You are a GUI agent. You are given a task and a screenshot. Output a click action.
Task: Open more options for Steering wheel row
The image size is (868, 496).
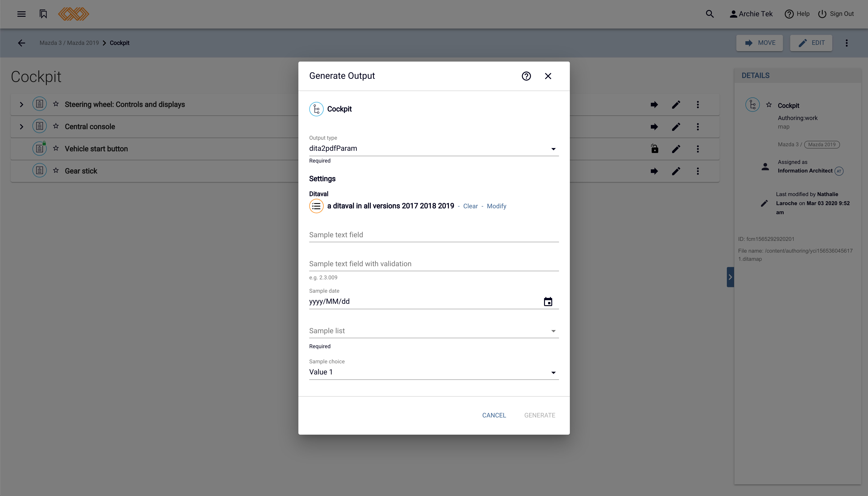pyautogui.click(x=698, y=105)
